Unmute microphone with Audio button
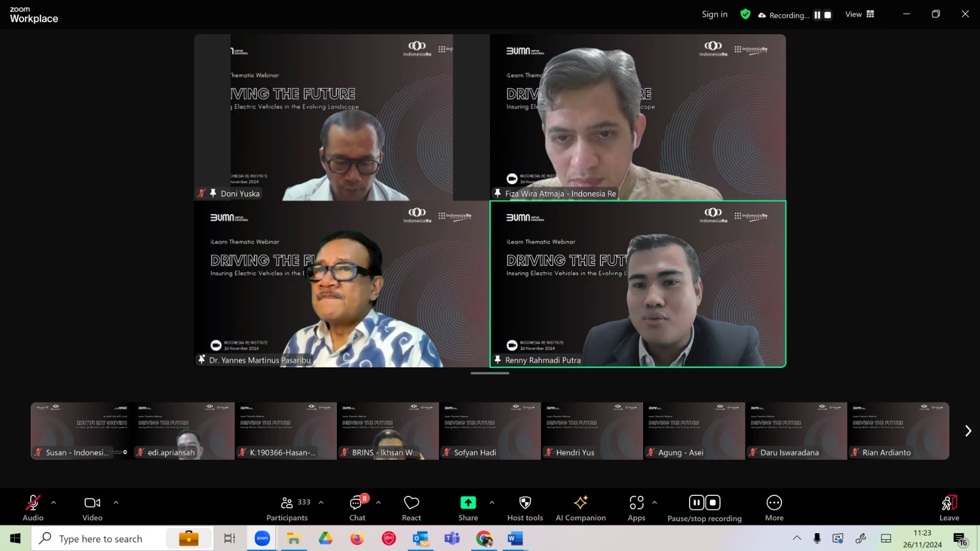Viewport: 980px width, 551px height. pyautogui.click(x=33, y=508)
